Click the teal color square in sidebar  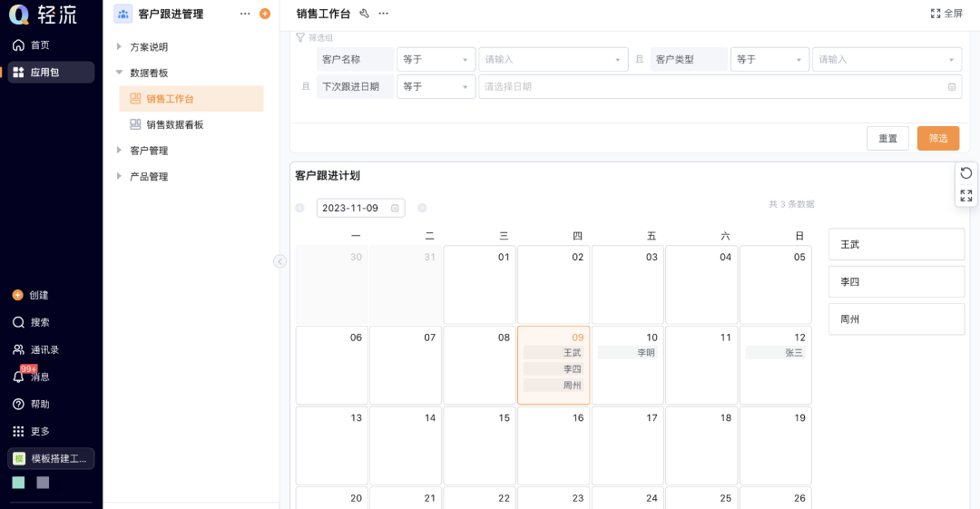pos(18,483)
